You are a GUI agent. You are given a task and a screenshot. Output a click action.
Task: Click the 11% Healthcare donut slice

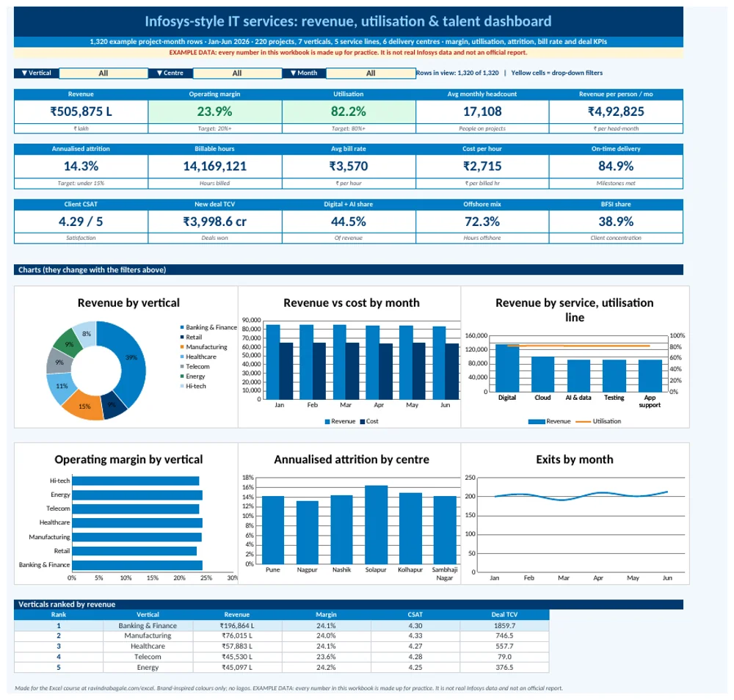(x=61, y=387)
